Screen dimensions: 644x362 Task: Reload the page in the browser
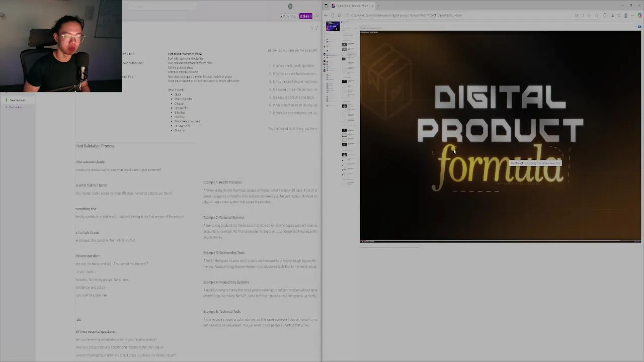(333, 15)
